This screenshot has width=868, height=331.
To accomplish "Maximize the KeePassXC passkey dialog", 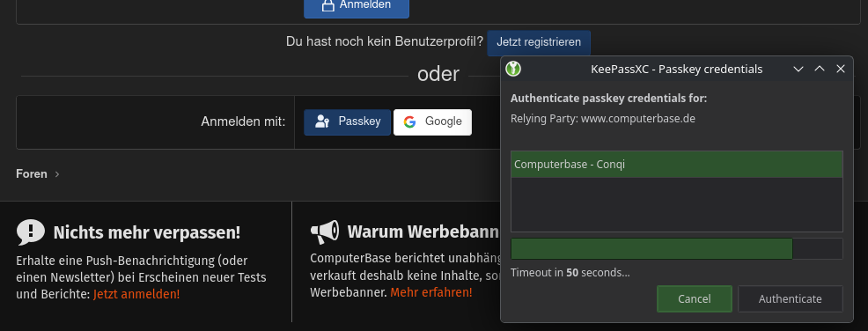I will click(x=820, y=69).
